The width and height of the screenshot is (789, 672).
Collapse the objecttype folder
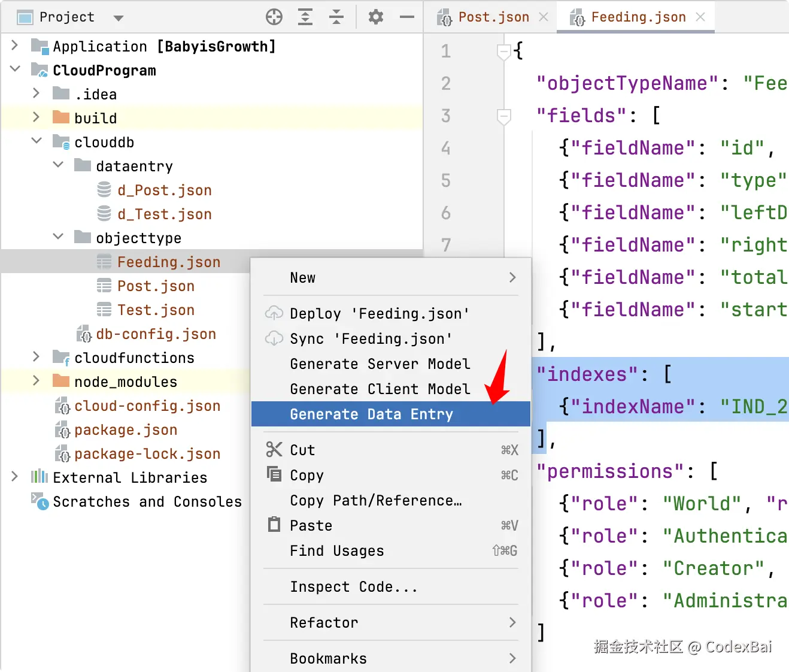[58, 237]
